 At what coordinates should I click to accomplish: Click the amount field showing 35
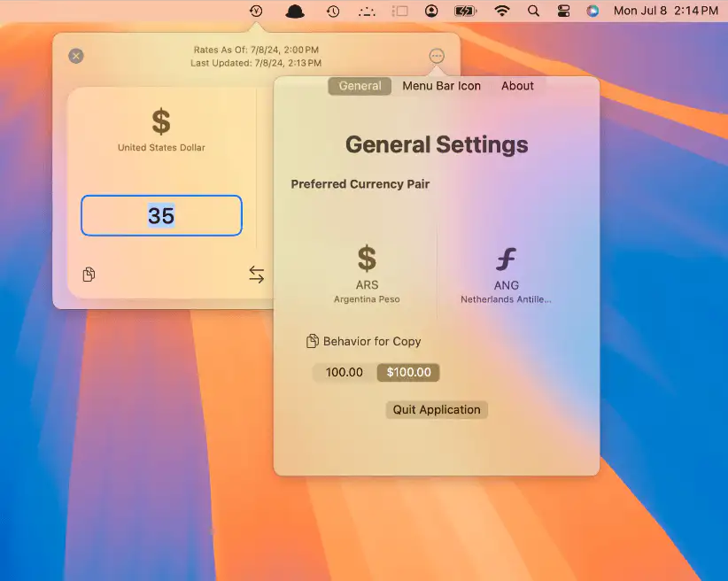tap(161, 216)
